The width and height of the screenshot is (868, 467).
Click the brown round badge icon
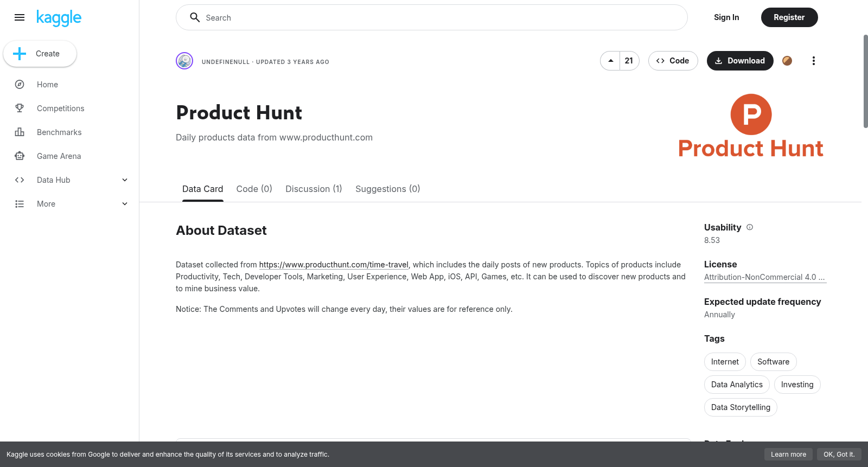(787, 61)
